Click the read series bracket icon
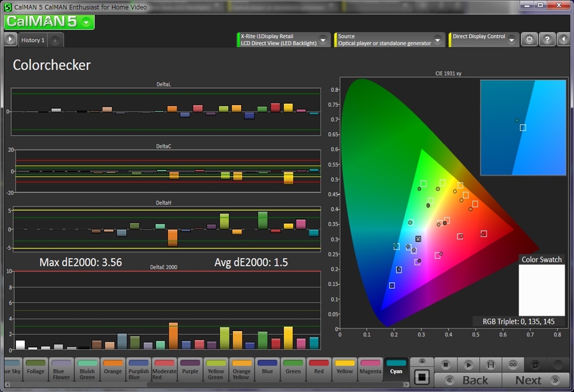 click(491, 365)
